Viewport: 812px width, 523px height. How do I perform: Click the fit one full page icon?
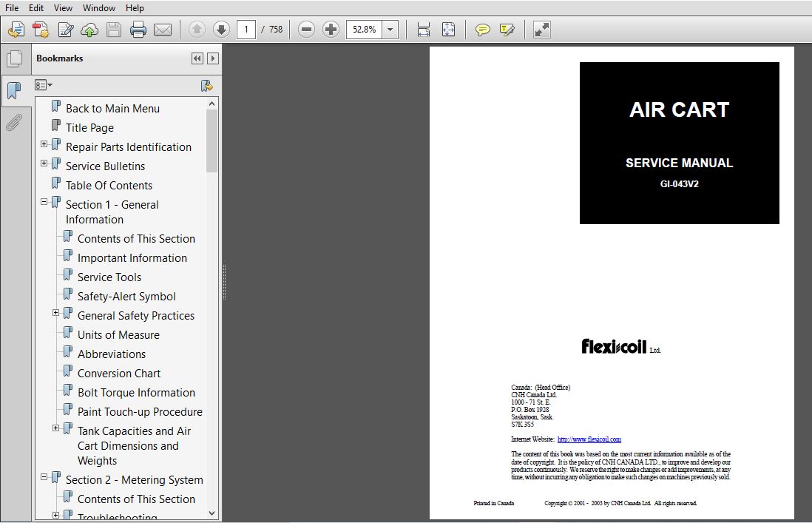click(448, 30)
